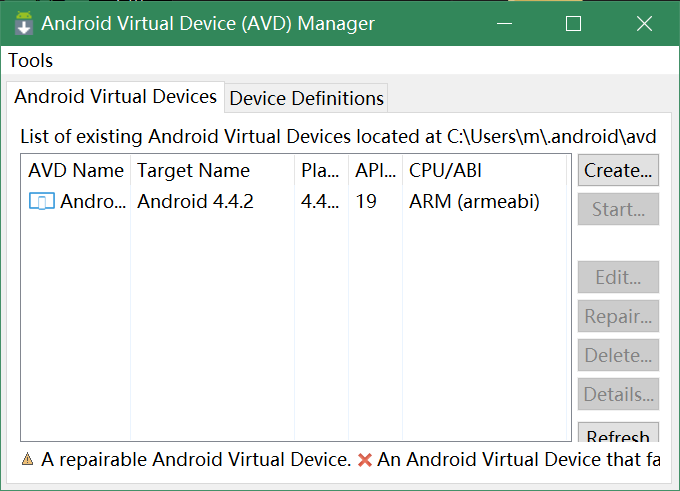Image resolution: width=680 pixels, height=491 pixels.
Task: Click the API column header
Action: click(375, 171)
